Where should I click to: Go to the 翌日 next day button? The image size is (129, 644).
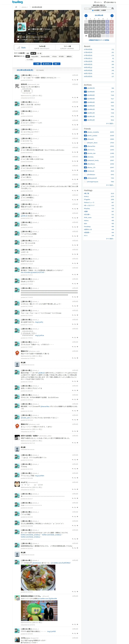coord(37,64)
